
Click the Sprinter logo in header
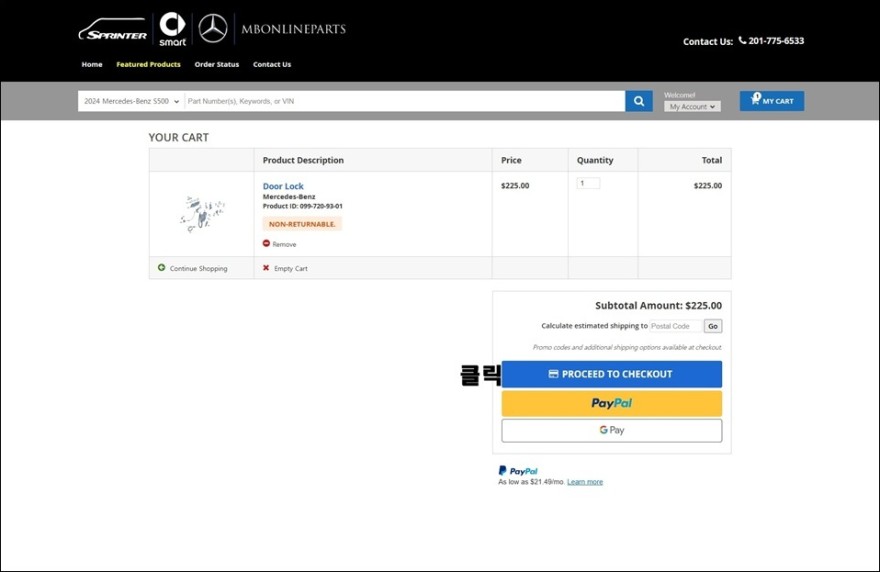pos(113,30)
